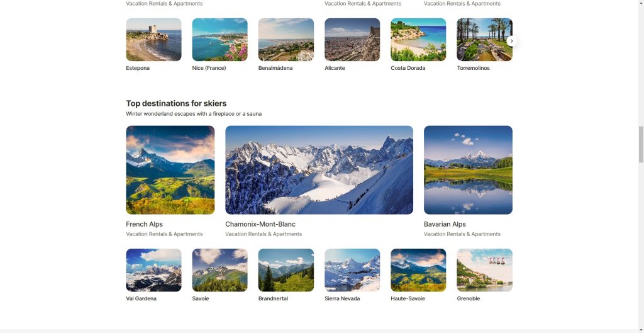Click the carousel next arrow beside Torremolinos
This screenshot has width=644, height=333.
pyautogui.click(x=511, y=41)
